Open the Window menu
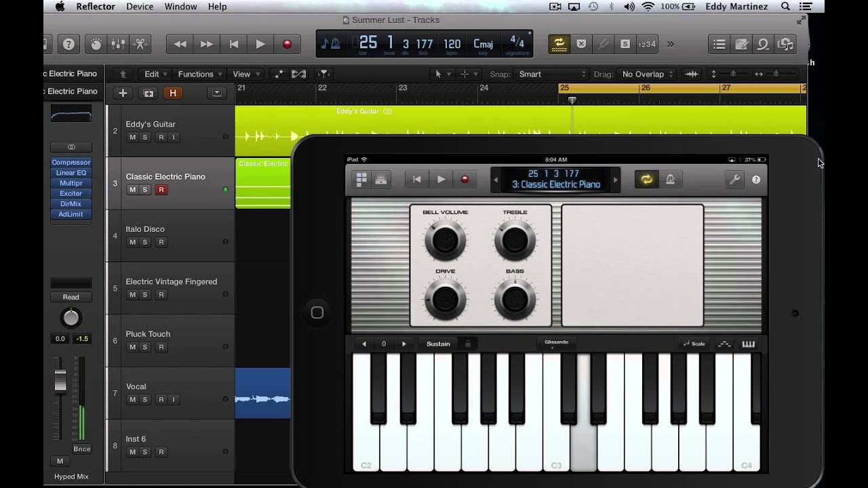 180,6
